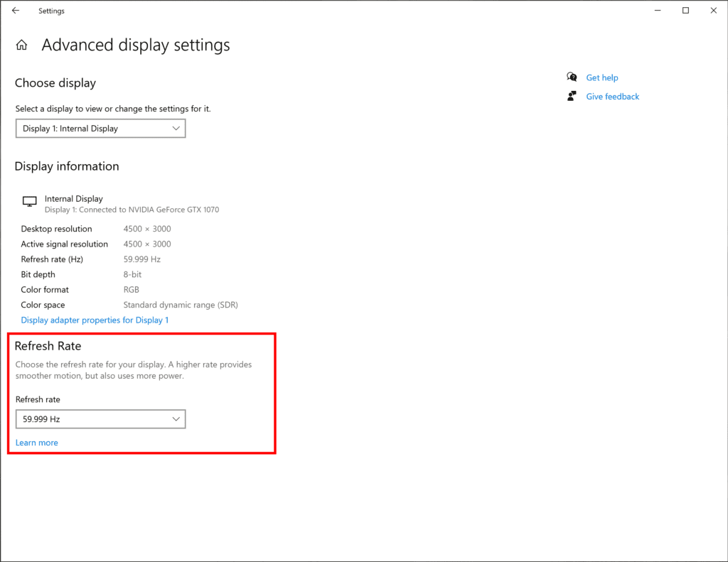Click the back arrow in title bar
728x562 pixels.
point(16,11)
